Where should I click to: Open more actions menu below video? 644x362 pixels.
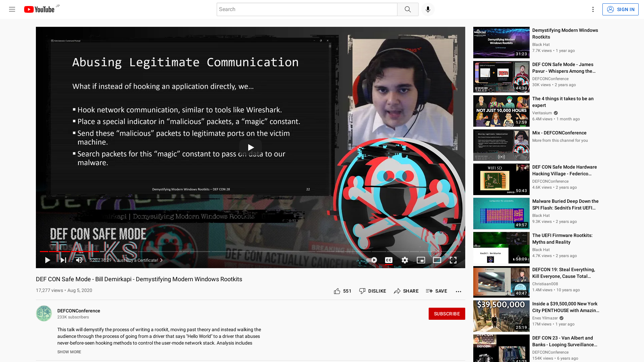[x=458, y=291]
